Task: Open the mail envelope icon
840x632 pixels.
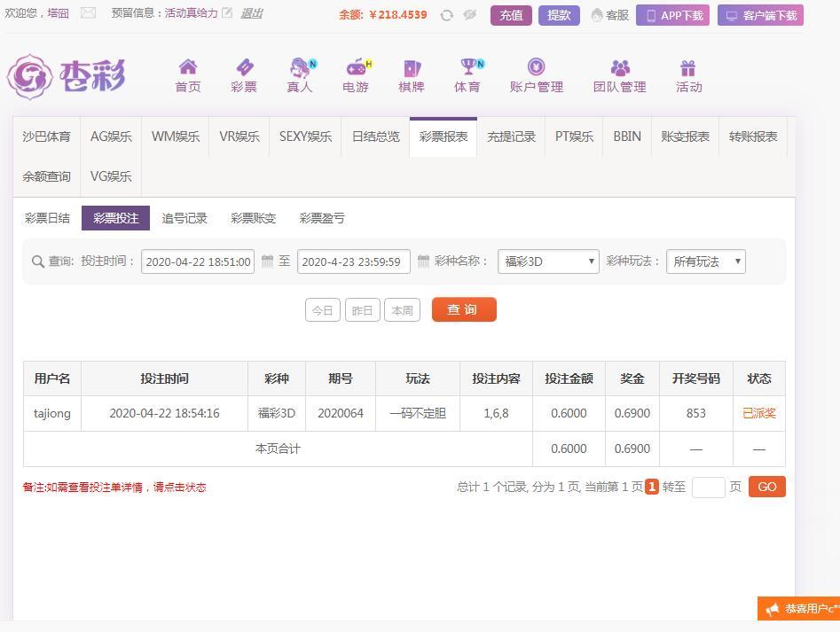Action: [x=88, y=13]
